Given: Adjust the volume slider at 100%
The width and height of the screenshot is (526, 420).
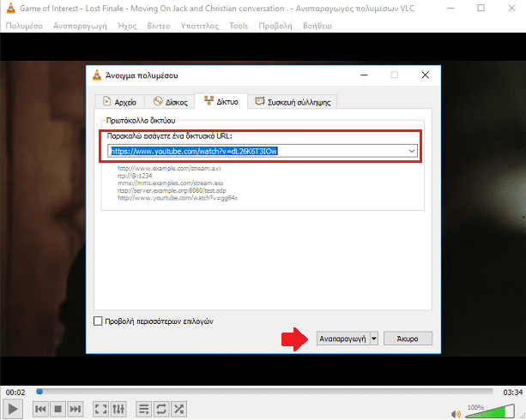Looking at the screenshot, I should pos(490,411).
